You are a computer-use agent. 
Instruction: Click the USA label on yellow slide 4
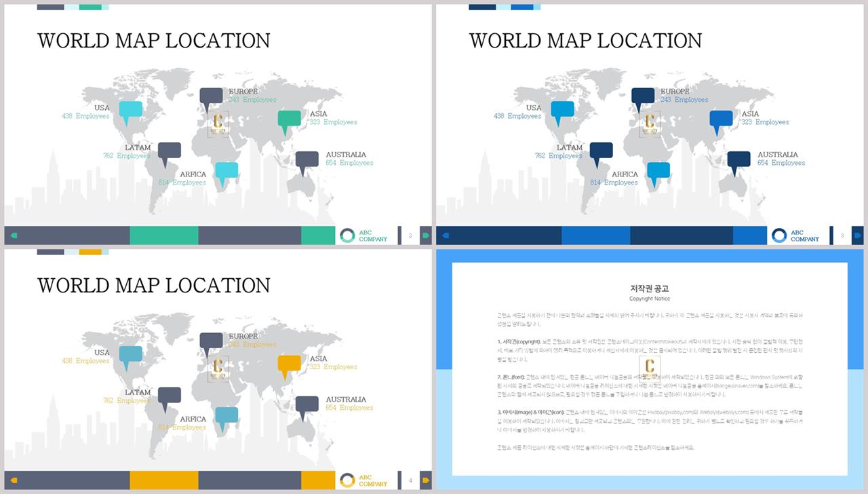click(x=102, y=353)
